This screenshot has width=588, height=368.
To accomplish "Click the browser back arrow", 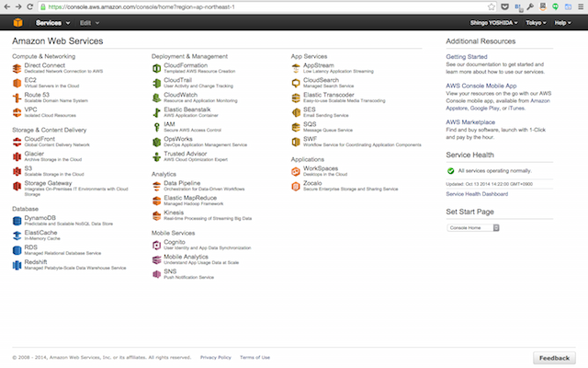I will pos(6,6).
